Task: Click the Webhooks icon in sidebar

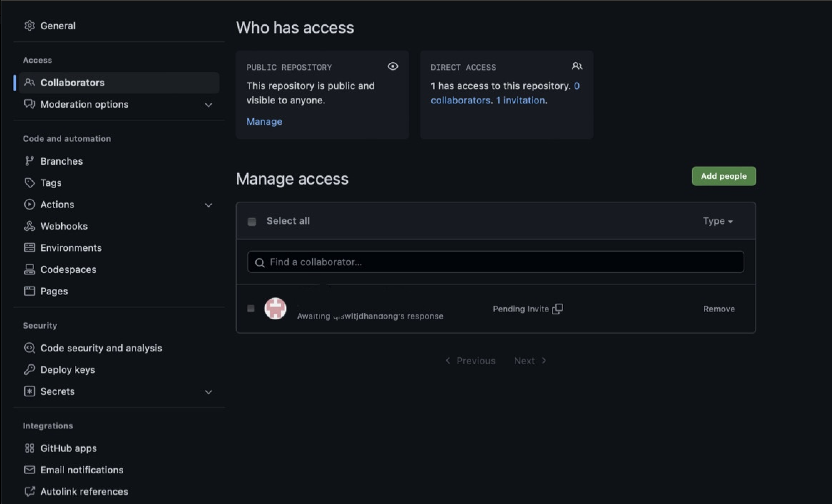Action: [x=29, y=226]
